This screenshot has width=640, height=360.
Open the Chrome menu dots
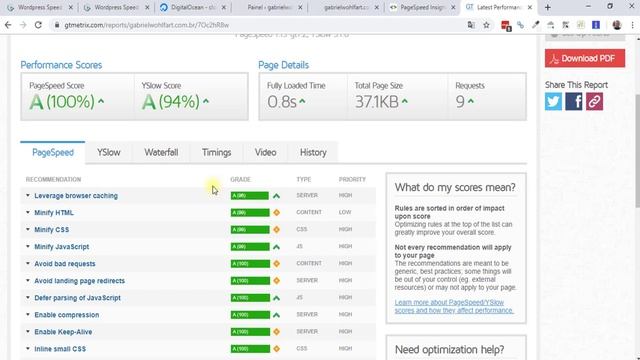[x=632, y=25]
